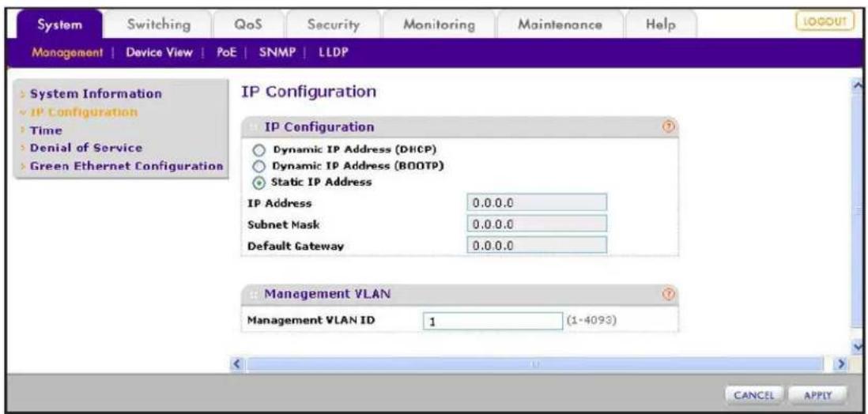The width and height of the screenshot is (868, 414).
Task: Open help for IP Configuration section
Action: coord(668,127)
